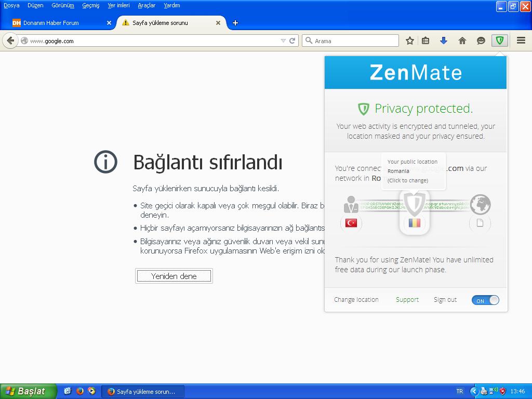Open the Görünüm menu
The width and height of the screenshot is (532, 399).
click(63, 5)
